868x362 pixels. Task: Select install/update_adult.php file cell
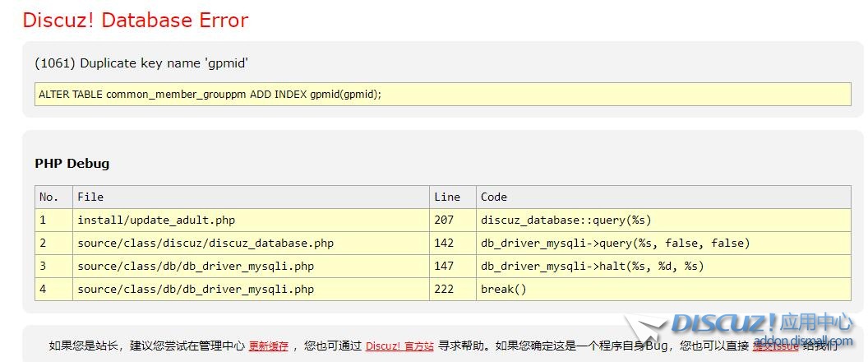(x=156, y=220)
